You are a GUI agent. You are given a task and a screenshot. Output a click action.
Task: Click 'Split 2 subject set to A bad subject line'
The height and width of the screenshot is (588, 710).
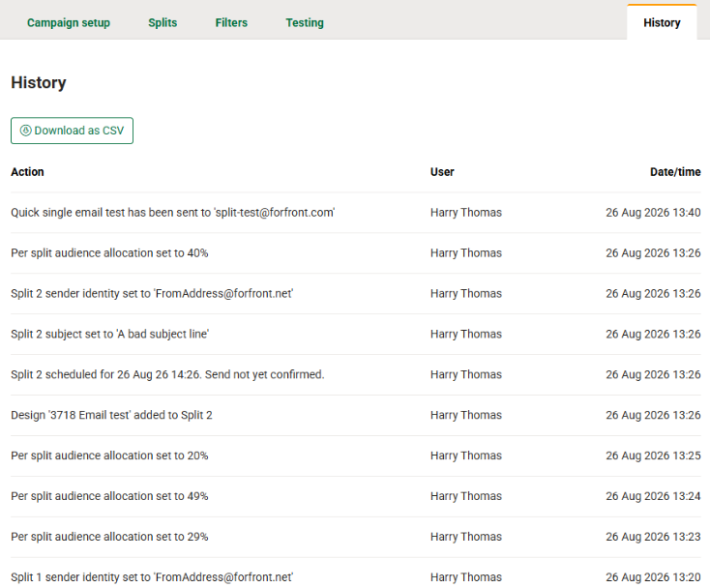pyautogui.click(x=110, y=334)
